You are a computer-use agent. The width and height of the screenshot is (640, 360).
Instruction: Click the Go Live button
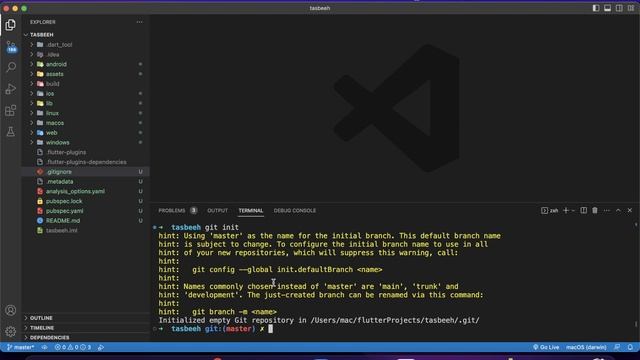(x=546, y=347)
